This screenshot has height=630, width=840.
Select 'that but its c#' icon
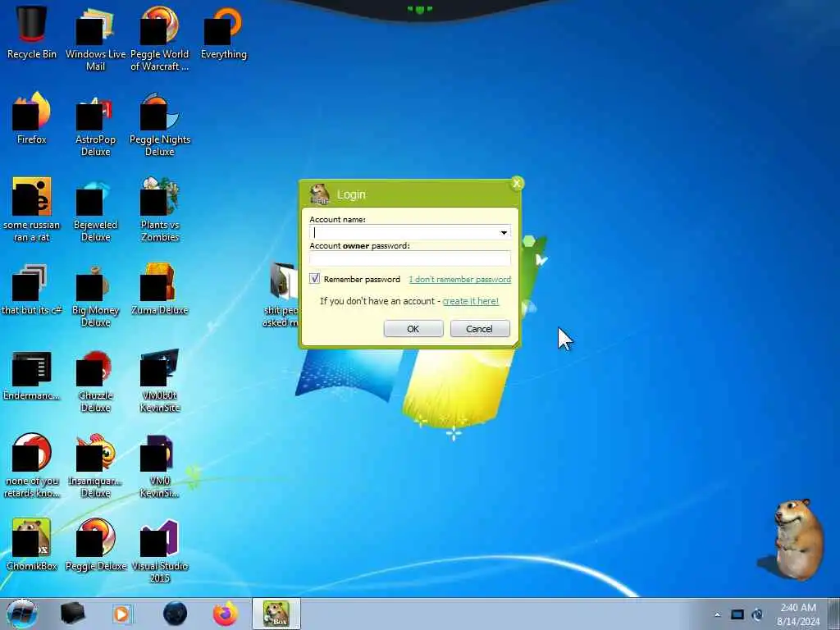point(32,290)
